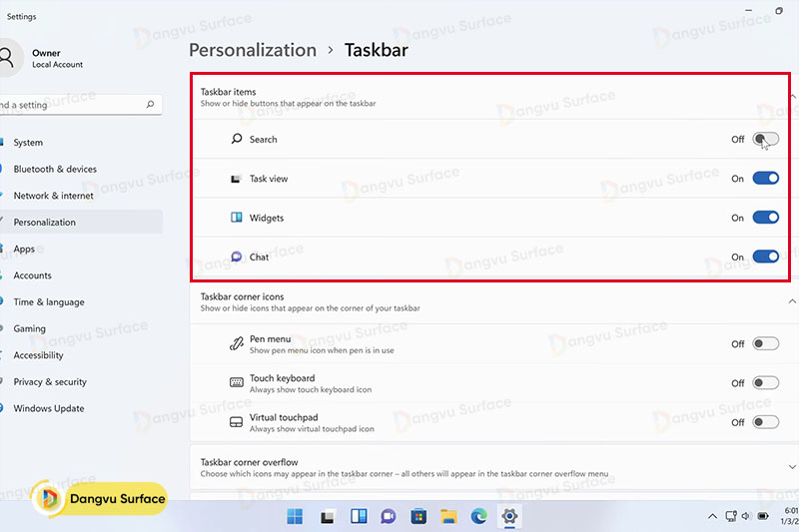799x532 pixels.
Task: Click 'Show pen menu icon when pen is in use'
Action: (x=322, y=350)
